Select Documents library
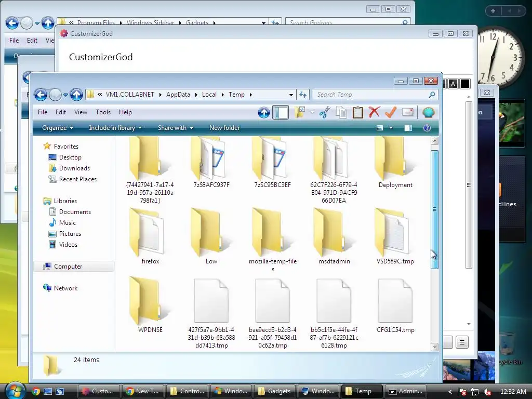The width and height of the screenshot is (532, 399). click(70, 212)
